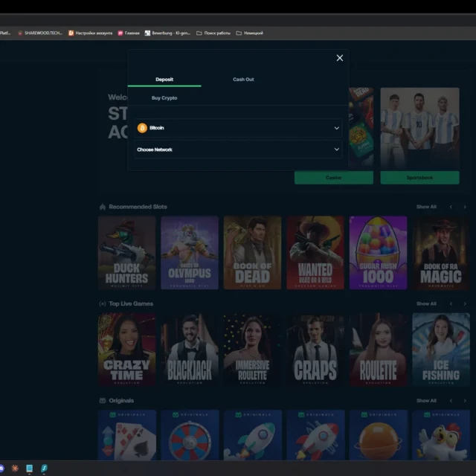The height and width of the screenshot is (476, 476).
Task: Open the Bitcoin currency dropdown
Action: (x=238, y=128)
